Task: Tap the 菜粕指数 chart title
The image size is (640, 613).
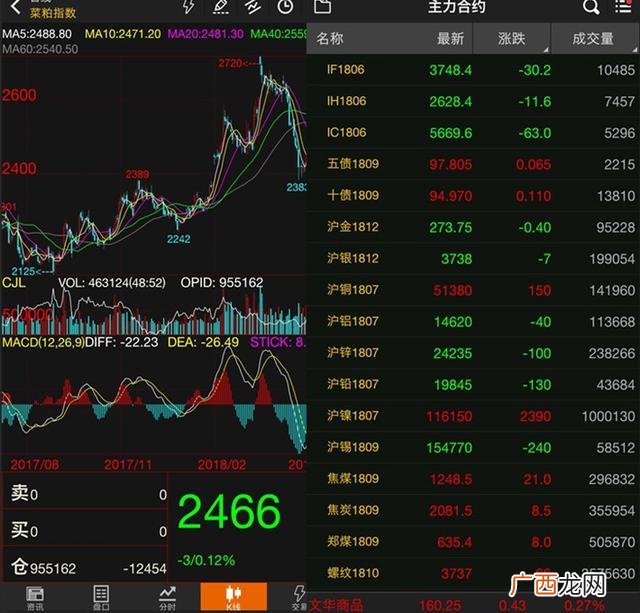Action: (53, 13)
